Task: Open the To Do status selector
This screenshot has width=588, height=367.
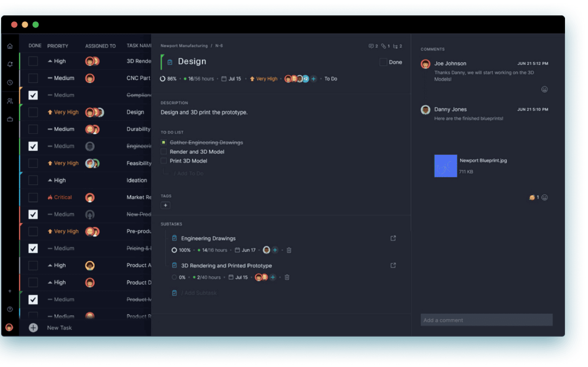Action: (x=330, y=79)
